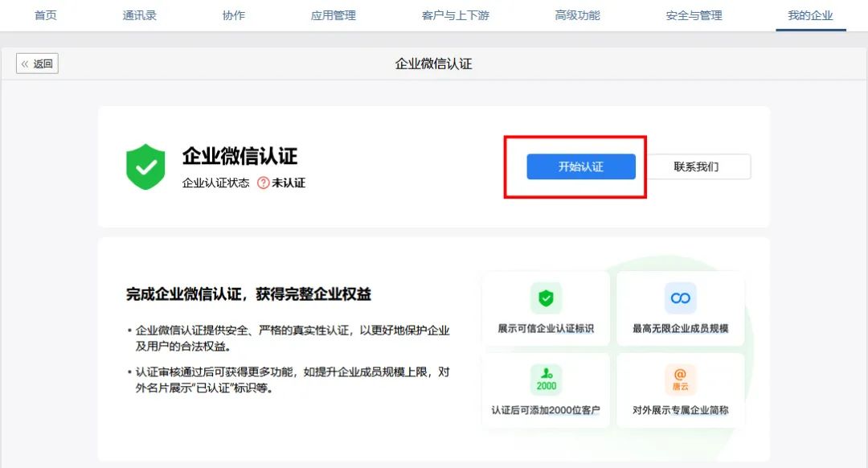The width and height of the screenshot is (868, 468).
Task: Click the red question mark status icon
Action: pyautogui.click(x=263, y=183)
